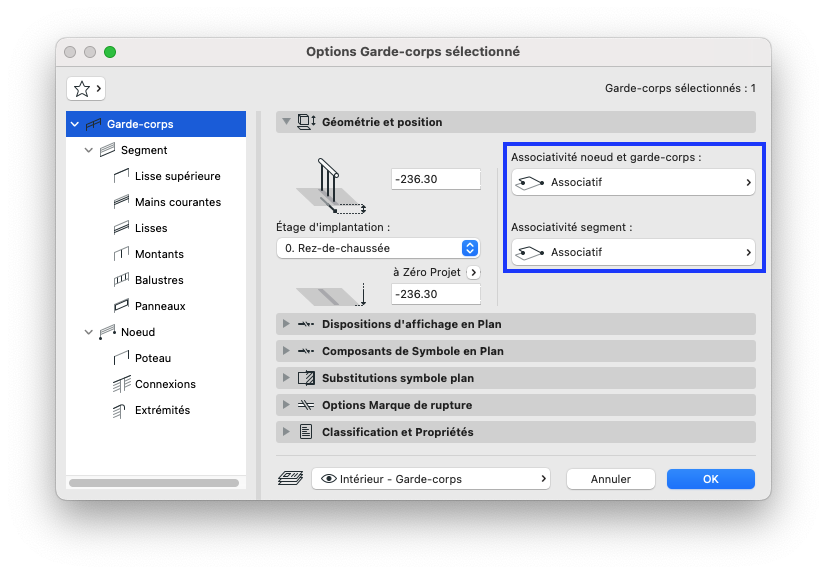
Task: Open Intérieur - Garde-corps layer selector
Action: (431, 479)
